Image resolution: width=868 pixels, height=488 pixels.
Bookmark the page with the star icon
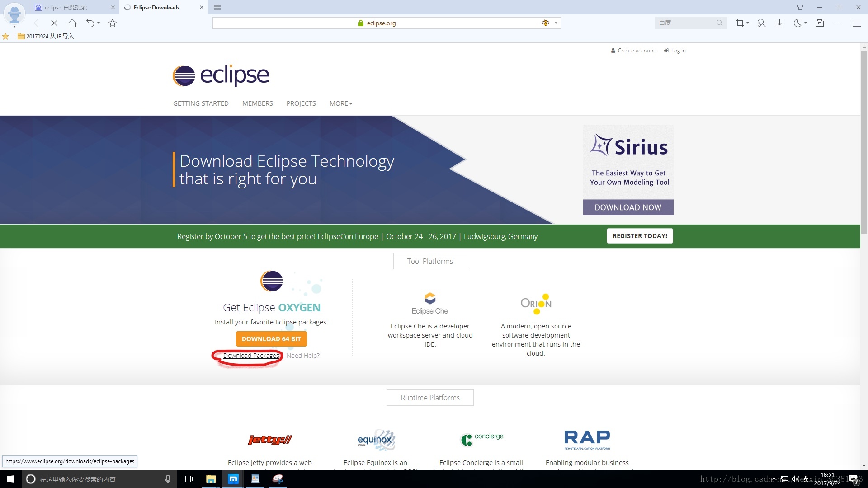tap(113, 23)
